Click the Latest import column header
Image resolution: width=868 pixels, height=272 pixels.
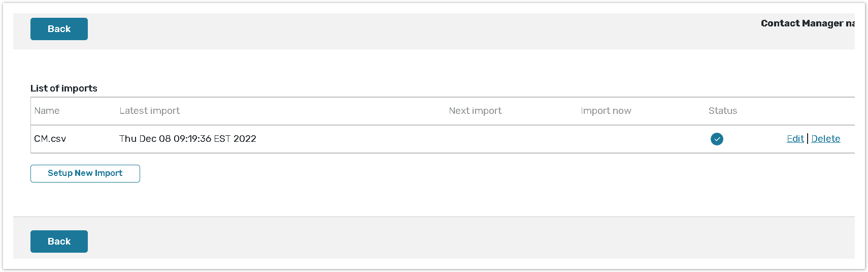149,111
